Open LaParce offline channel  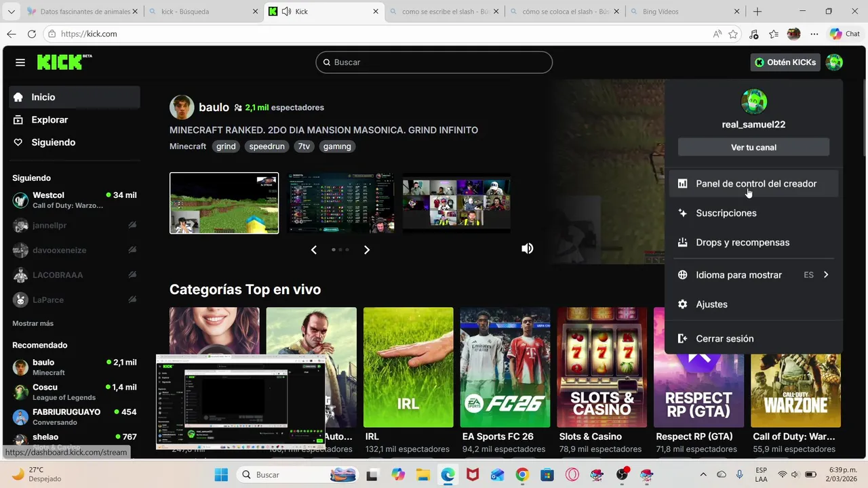tap(75, 300)
